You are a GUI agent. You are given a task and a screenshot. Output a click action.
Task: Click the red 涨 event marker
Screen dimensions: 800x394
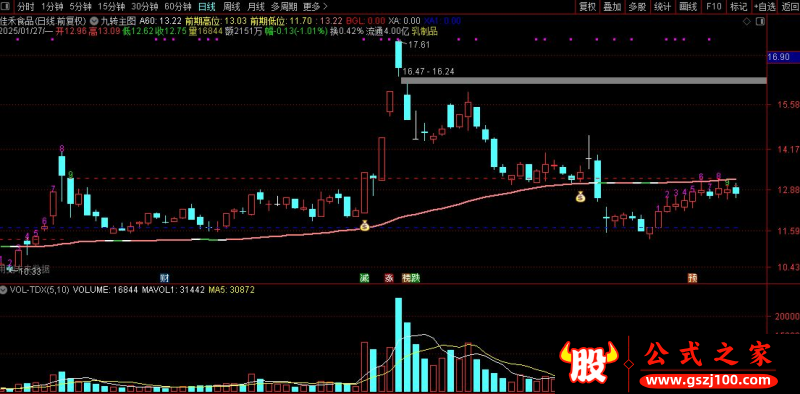click(389, 278)
